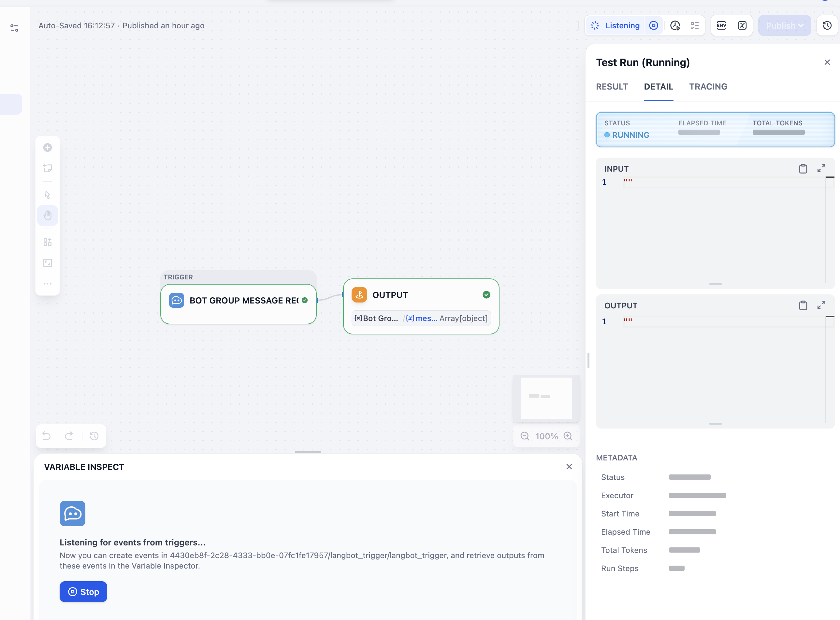Toggle the minimap display icon
Viewport: 840px width, 620px height.
pyautogui.click(x=47, y=263)
